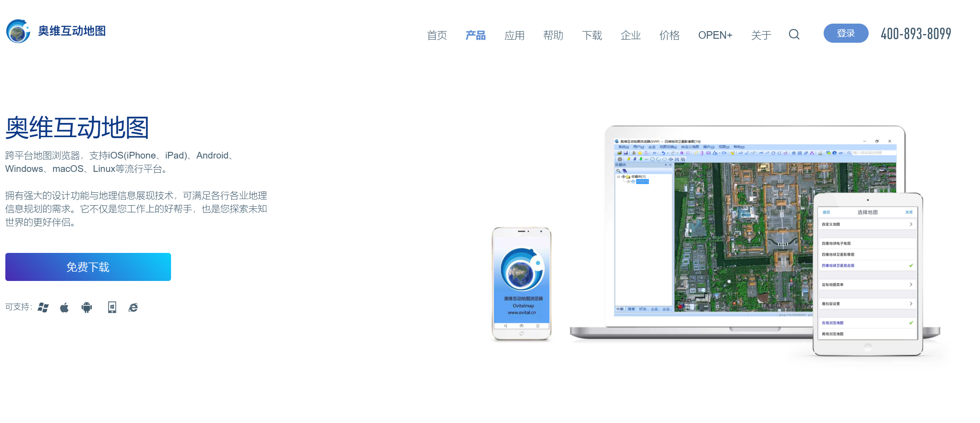Click the 奥维互动地图 logo text
This screenshot has width=980, height=423.
[x=72, y=31]
